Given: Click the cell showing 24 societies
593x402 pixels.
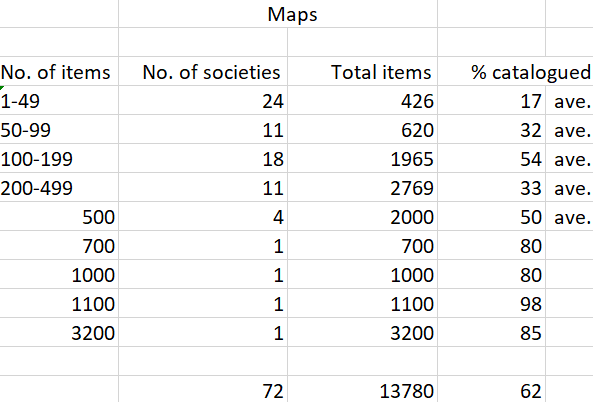Looking at the screenshot, I should 203,101.
